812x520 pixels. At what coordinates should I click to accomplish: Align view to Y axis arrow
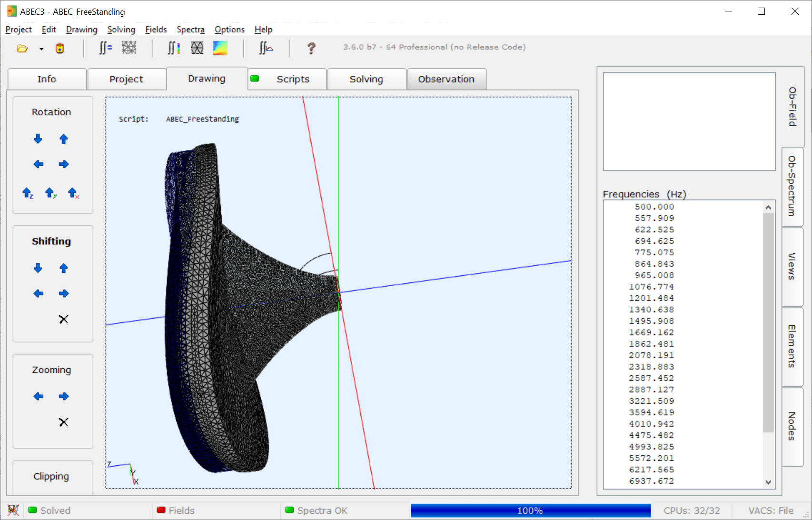coord(50,193)
